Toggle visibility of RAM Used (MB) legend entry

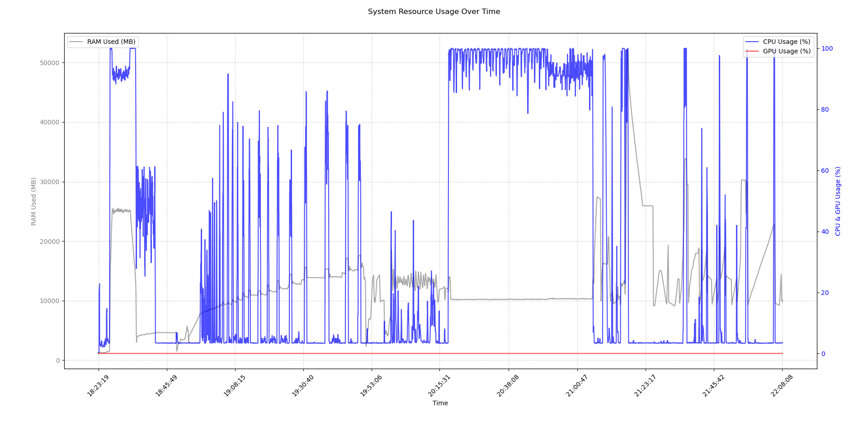[x=110, y=42]
